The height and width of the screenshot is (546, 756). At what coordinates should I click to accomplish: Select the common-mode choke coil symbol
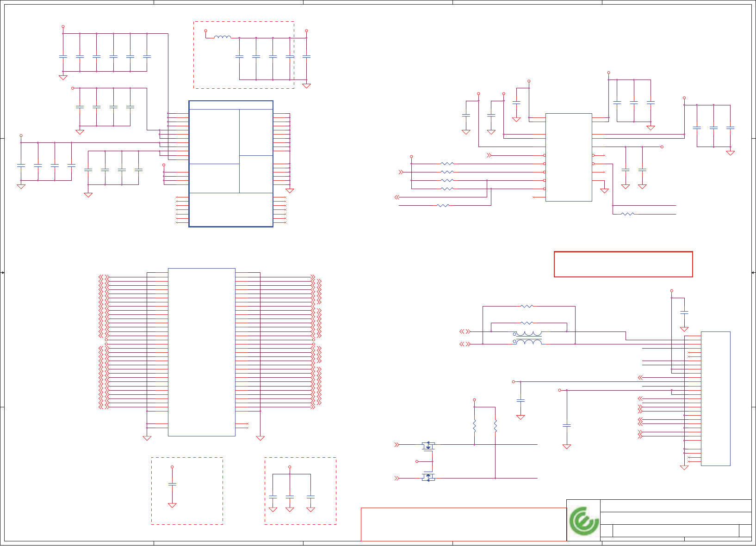[528, 338]
